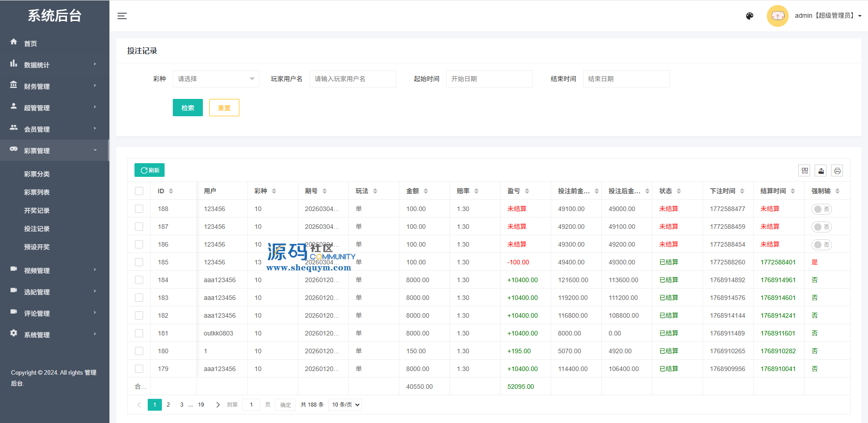
Task: Open the theme color palette icon
Action: pyautogui.click(x=749, y=16)
